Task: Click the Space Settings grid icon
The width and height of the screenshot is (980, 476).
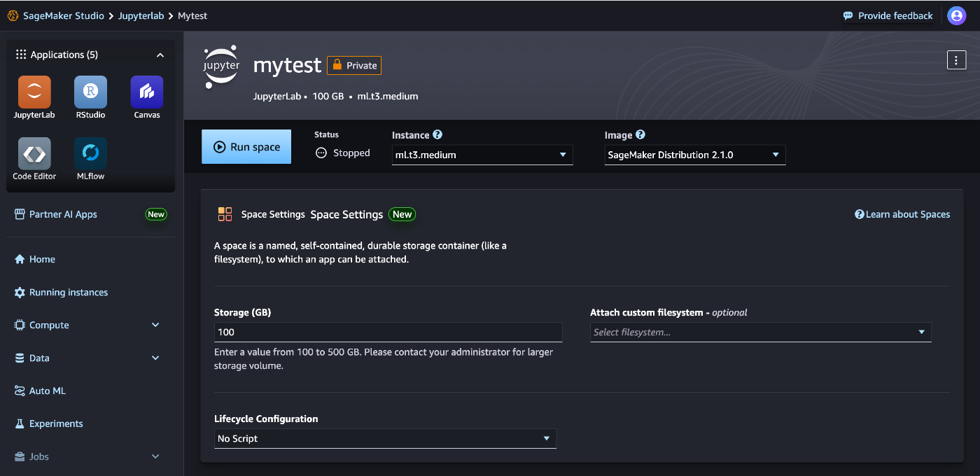Action: [225, 214]
